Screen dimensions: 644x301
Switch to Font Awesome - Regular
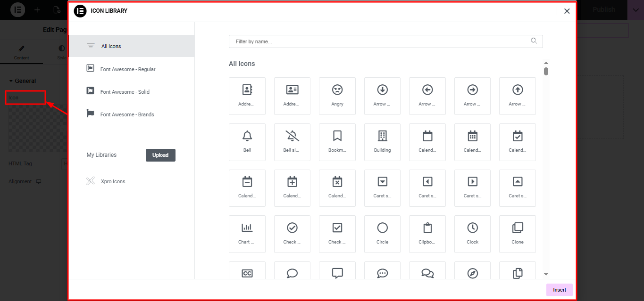pyautogui.click(x=127, y=69)
